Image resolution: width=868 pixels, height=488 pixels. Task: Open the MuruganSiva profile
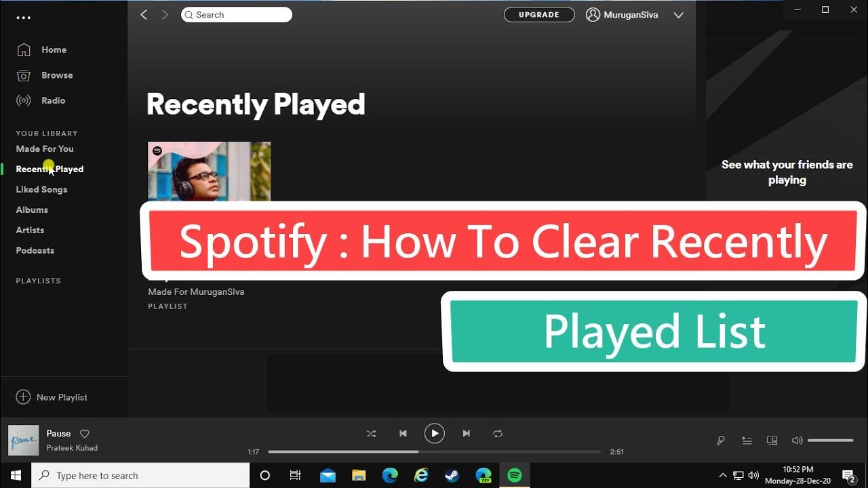[x=622, y=15]
